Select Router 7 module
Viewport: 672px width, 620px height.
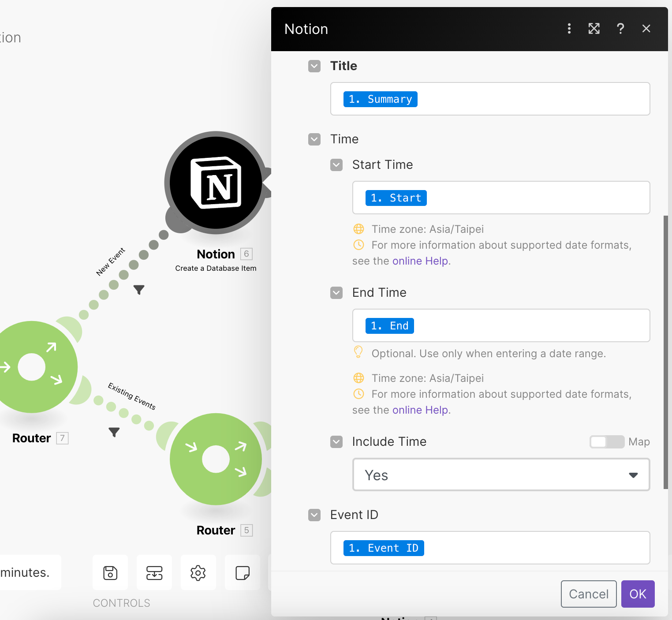(32, 367)
